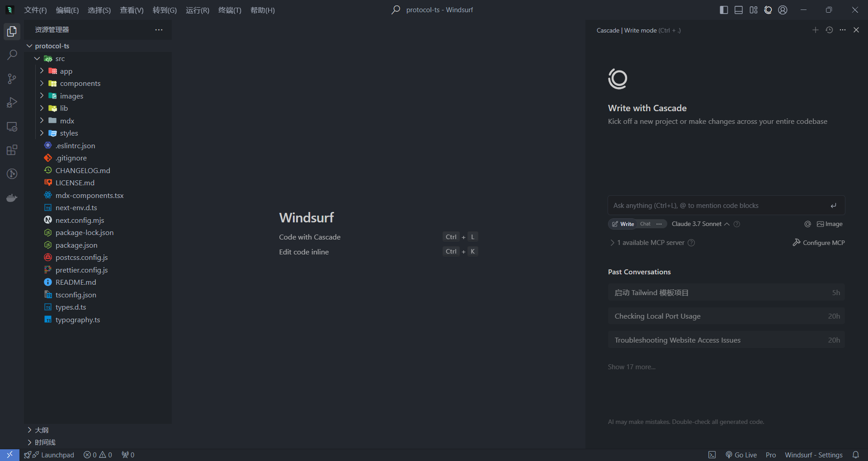Open the 文件(F) menu

35,10
